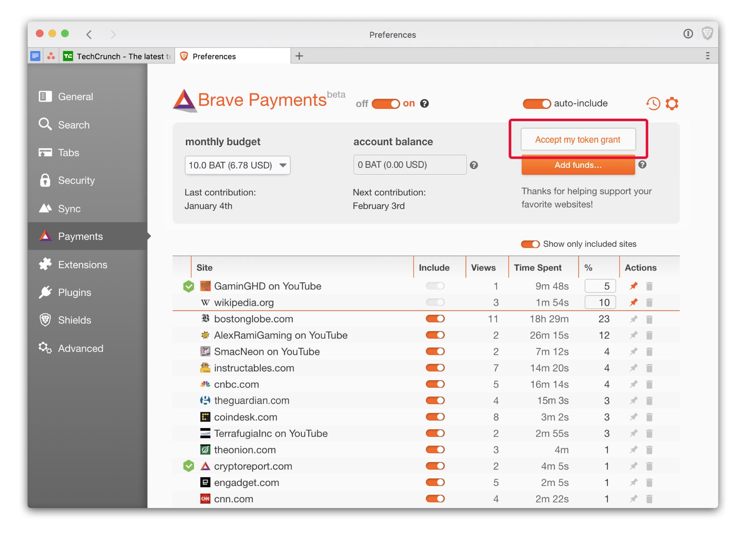
Task: Enable include for GaminGHD on YouTube
Action: (435, 286)
